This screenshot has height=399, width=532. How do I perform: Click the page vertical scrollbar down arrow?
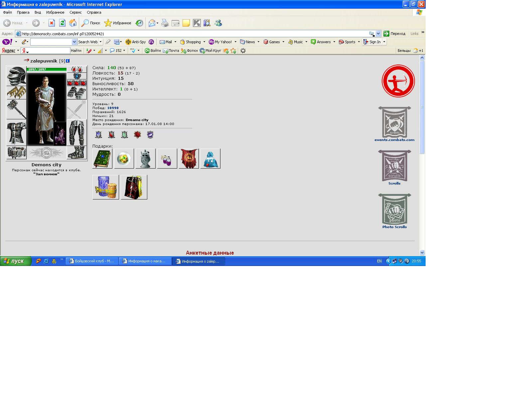[422, 252]
